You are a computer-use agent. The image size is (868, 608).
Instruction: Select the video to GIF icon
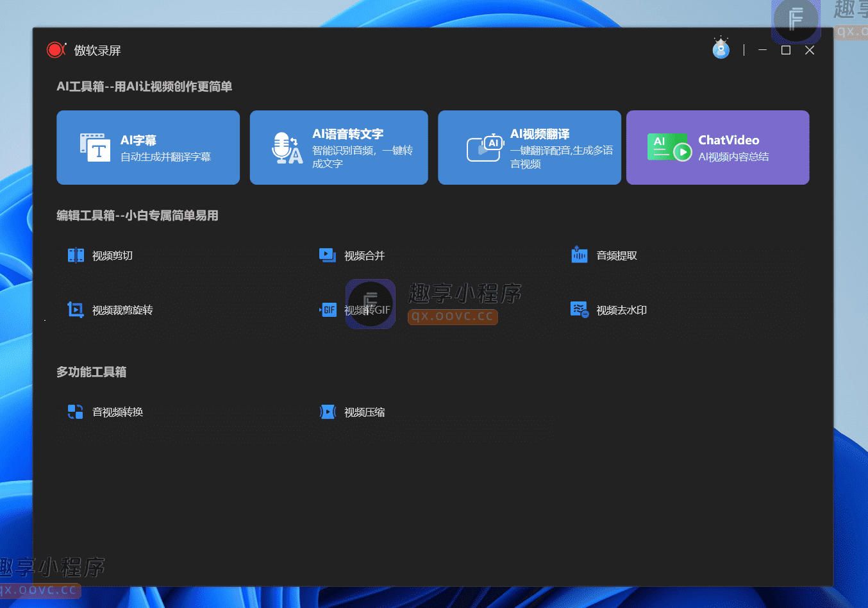328,310
